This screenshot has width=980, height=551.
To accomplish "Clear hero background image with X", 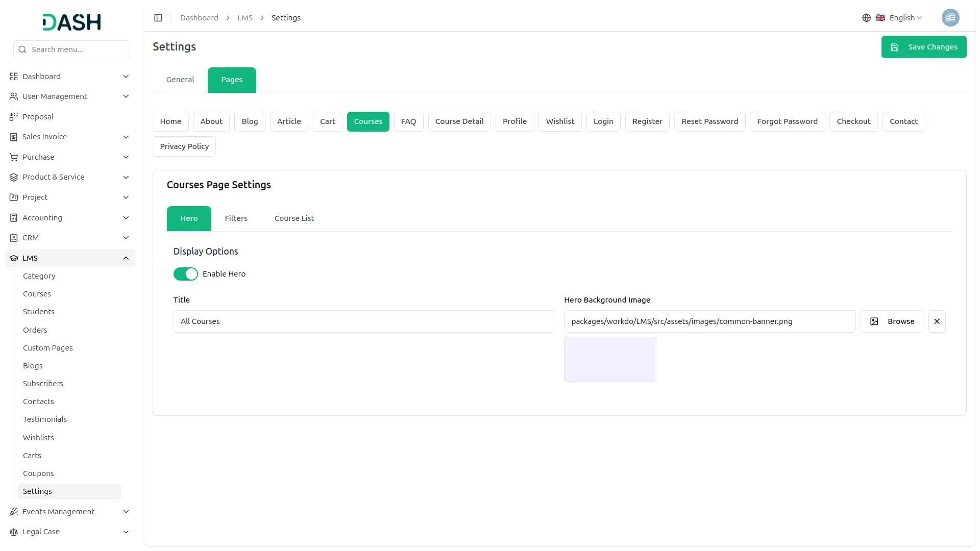I will 937,321.
